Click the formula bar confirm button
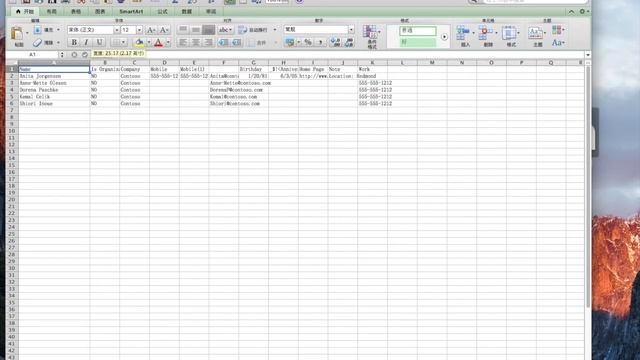 pyautogui.click(x=84, y=54)
